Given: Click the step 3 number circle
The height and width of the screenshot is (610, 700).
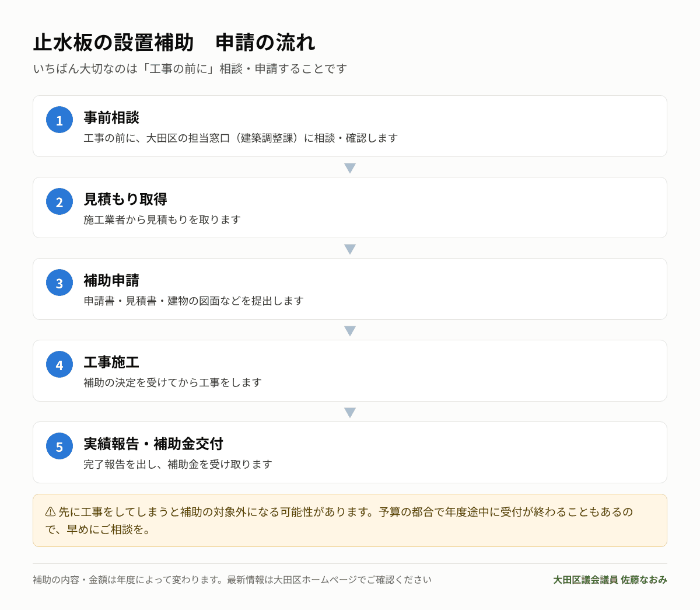Looking at the screenshot, I should [x=60, y=283].
